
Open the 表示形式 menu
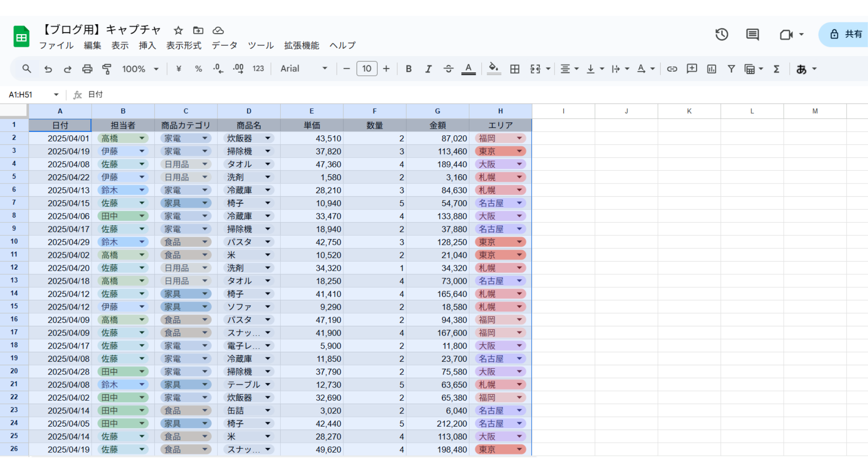point(184,46)
